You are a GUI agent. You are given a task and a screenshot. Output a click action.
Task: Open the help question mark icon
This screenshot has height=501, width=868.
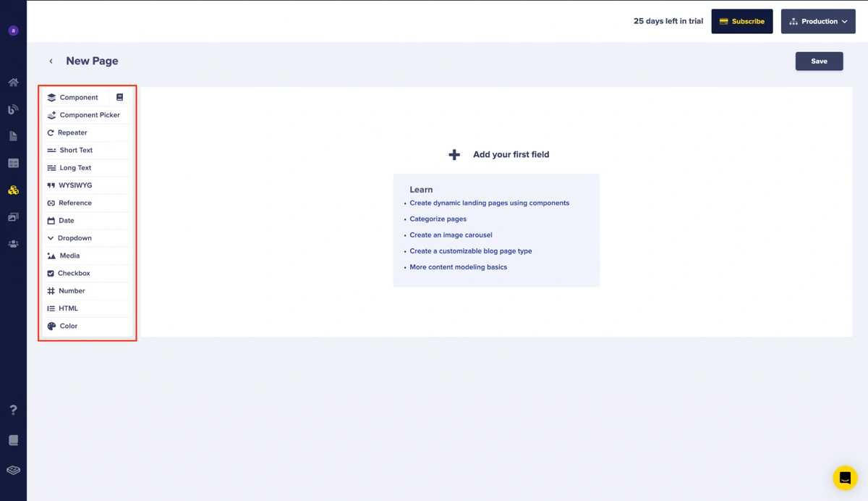click(x=13, y=410)
